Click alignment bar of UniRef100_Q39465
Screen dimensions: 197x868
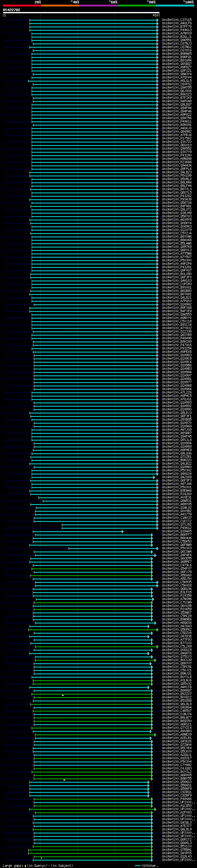point(78,531)
